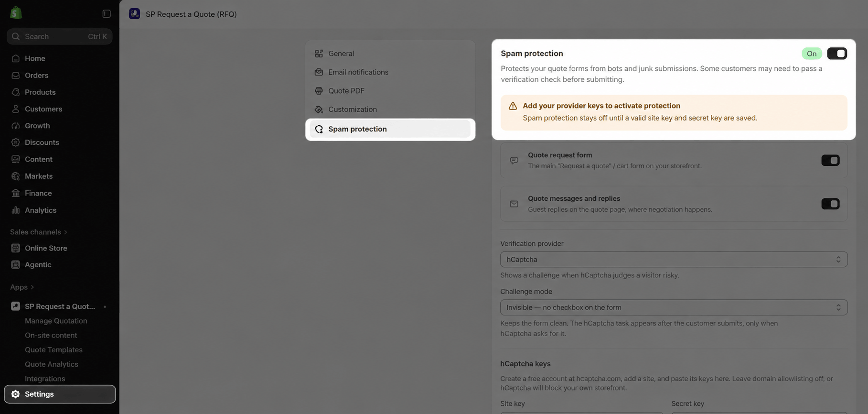The image size is (868, 414).
Task: Click the Customers person icon
Action: tap(16, 109)
